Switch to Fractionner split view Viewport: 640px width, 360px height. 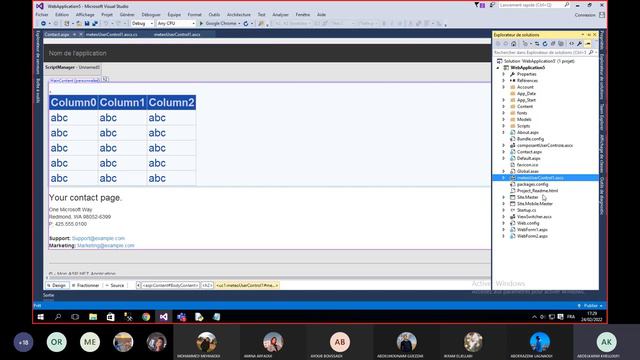point(85,285)
